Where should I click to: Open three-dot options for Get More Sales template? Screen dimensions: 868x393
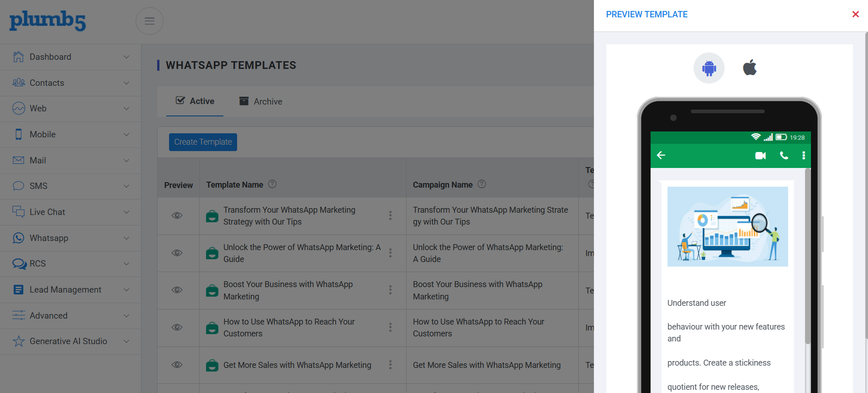390,365
